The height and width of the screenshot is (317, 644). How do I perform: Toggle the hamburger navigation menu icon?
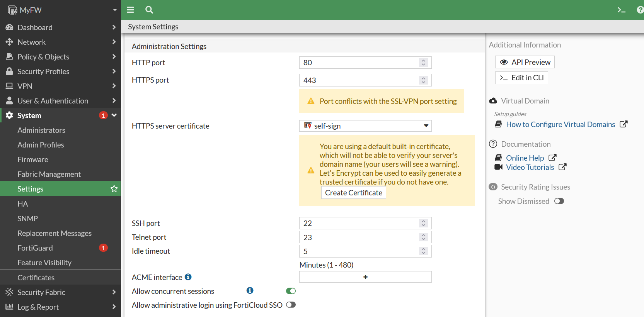130,10
